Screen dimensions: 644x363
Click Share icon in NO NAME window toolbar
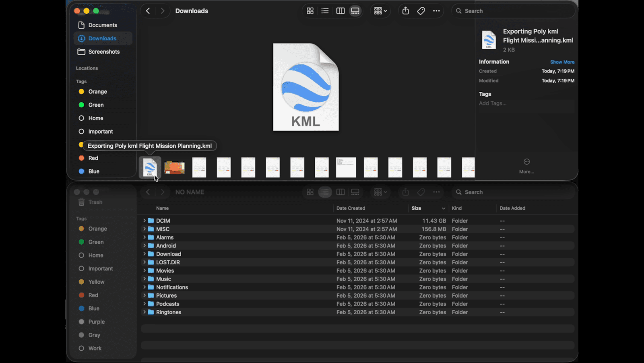coord(406,192)
